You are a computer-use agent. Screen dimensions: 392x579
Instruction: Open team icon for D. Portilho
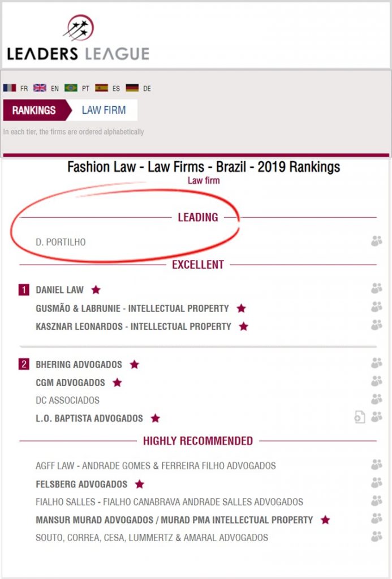pos(377,241)
